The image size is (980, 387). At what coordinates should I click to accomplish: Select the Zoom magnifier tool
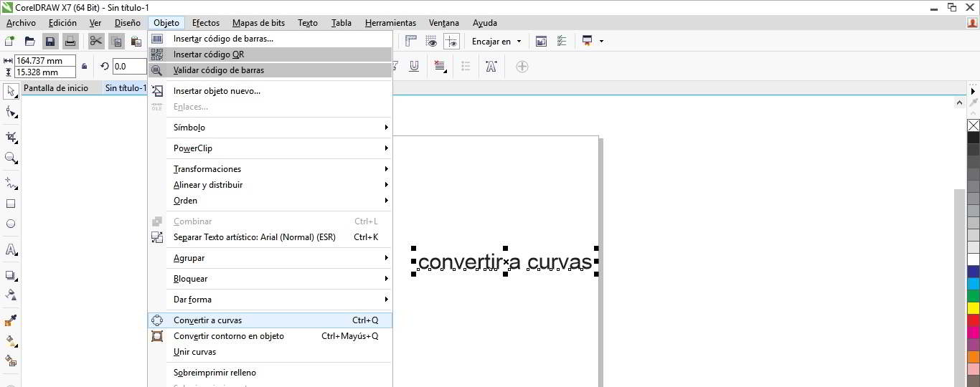coord(11,158)
